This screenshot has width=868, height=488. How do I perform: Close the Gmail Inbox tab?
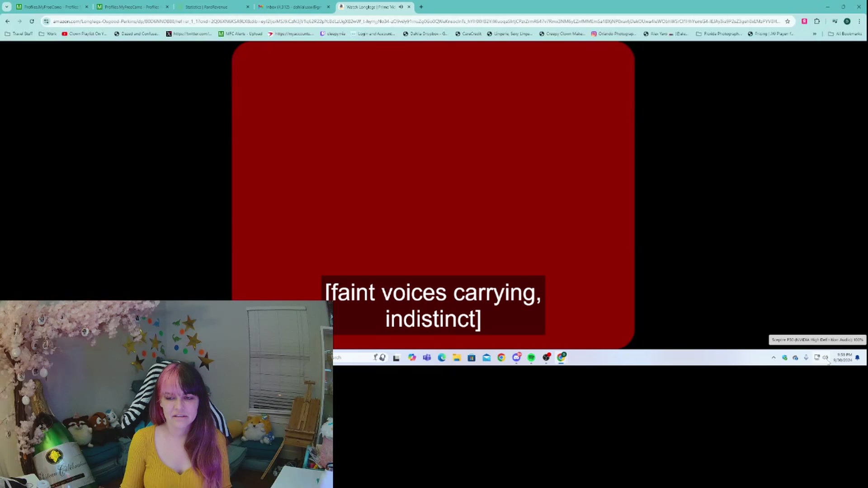(328, 7)
